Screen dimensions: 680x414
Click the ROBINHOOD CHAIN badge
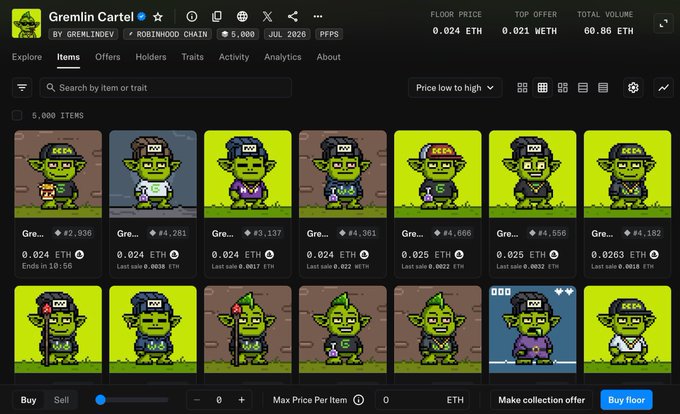[x=167, y=34]
